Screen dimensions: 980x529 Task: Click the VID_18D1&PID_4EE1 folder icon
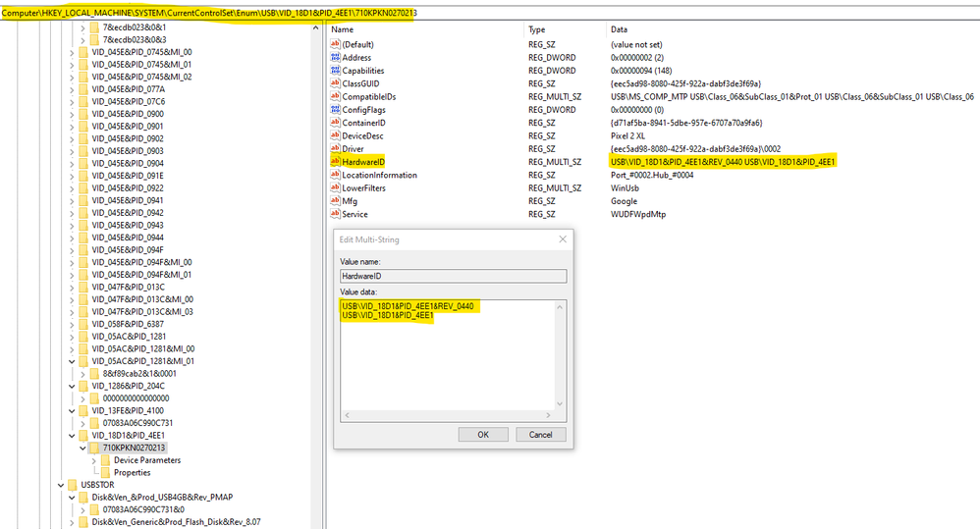(x=83, y=436)
